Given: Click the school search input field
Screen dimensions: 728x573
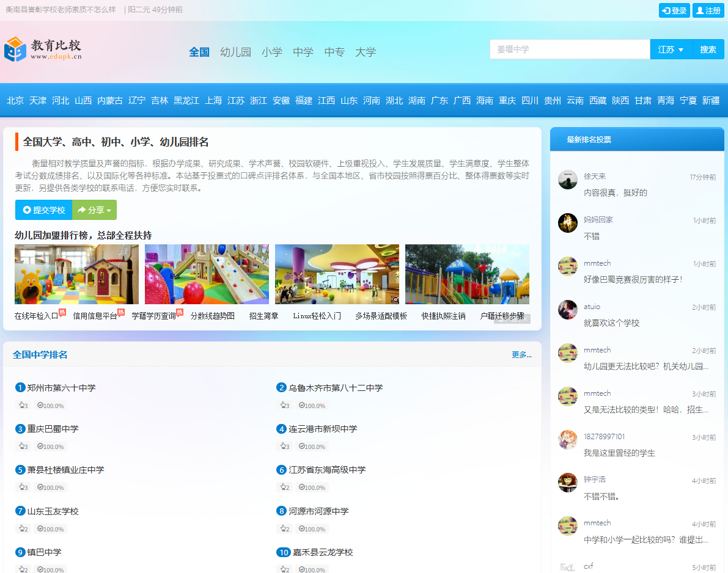Looking at the screenshot, I should [x=568, y=49].
